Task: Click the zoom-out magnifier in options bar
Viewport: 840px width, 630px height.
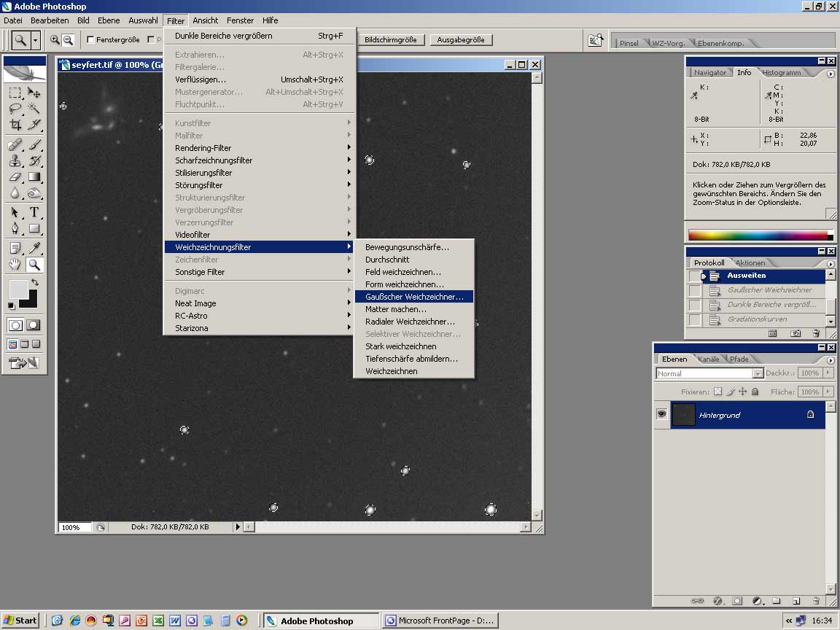Action: click(x=68, y=39)
